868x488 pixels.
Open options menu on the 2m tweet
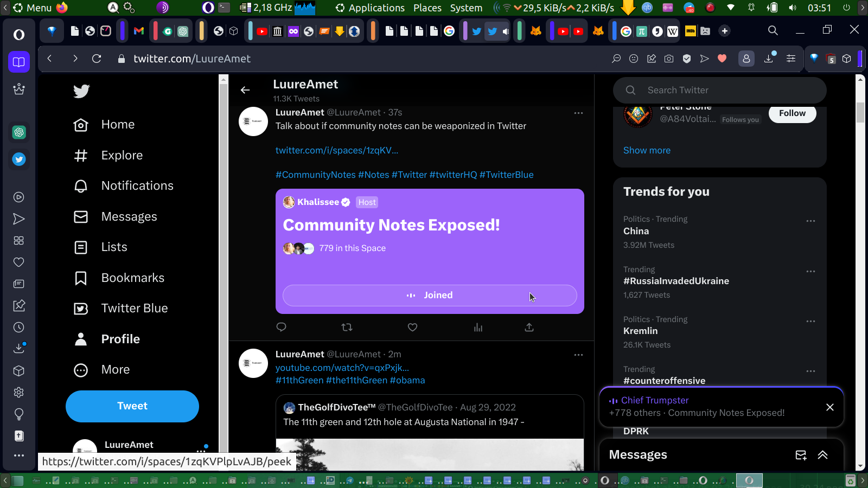[x=578, y=355]
